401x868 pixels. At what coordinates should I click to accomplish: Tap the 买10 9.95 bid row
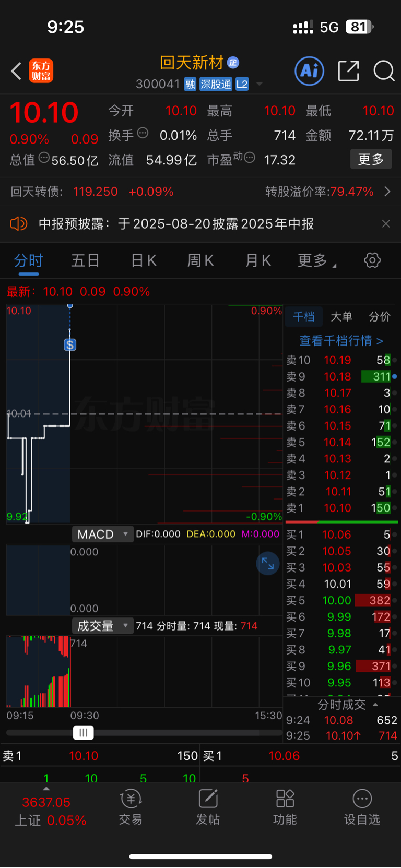pos(341,683)
